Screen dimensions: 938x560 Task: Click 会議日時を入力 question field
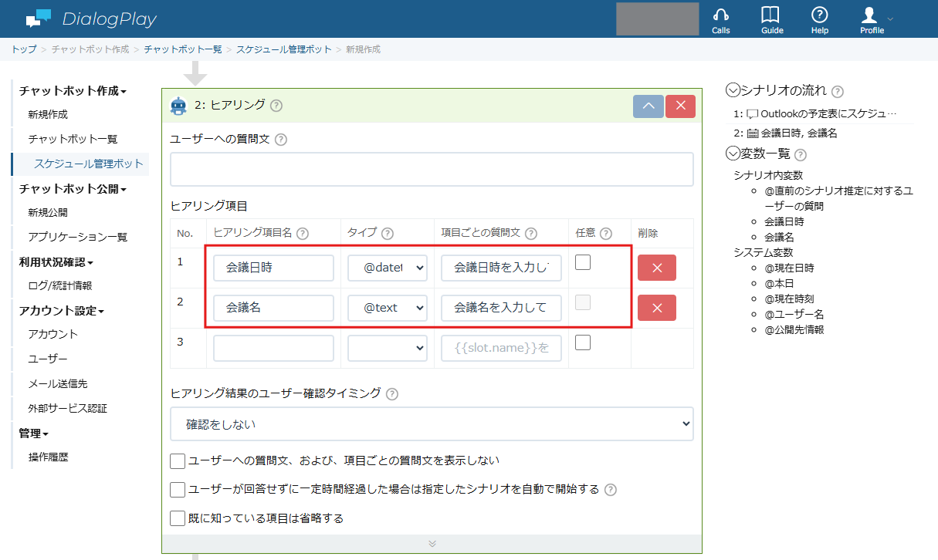click(502, 268)
